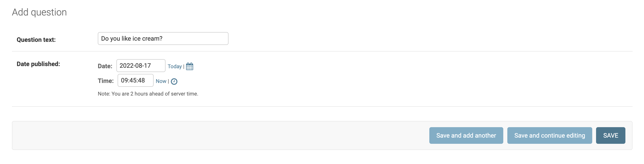Click Save and add another
Viewport: 644px width, 164px height.
pos(466,135)
